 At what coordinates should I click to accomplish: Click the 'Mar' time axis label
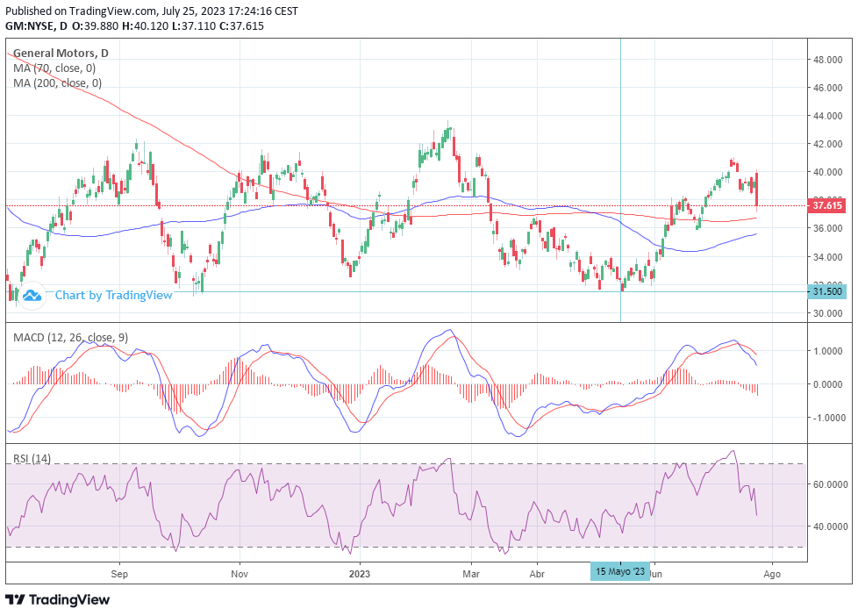471,574
